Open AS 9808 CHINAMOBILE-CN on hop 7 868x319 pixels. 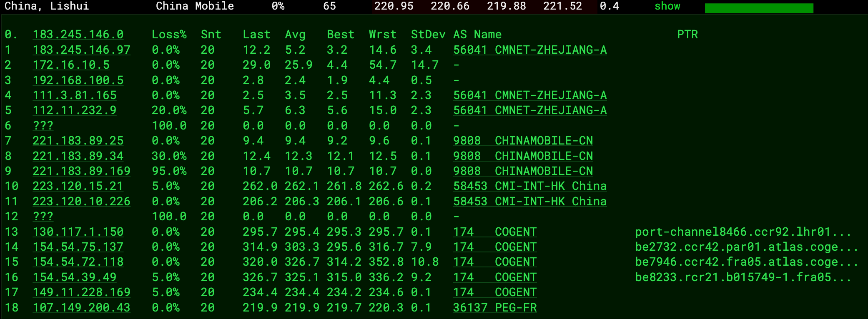[x=523, y=141]
